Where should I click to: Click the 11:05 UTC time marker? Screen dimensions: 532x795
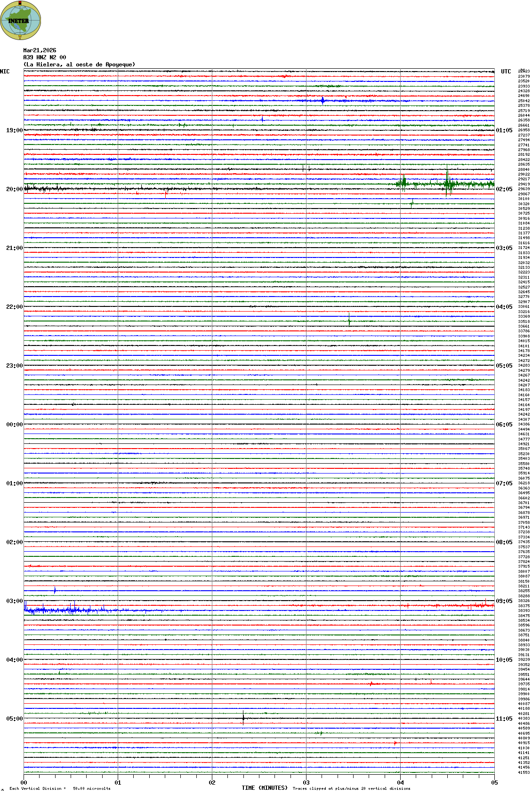pos(504,719)
